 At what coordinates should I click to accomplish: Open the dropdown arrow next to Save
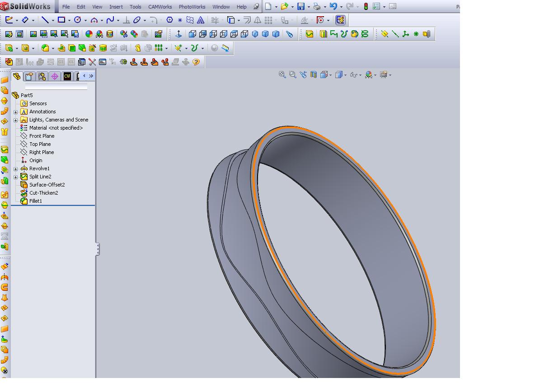(x=308, y=7)
